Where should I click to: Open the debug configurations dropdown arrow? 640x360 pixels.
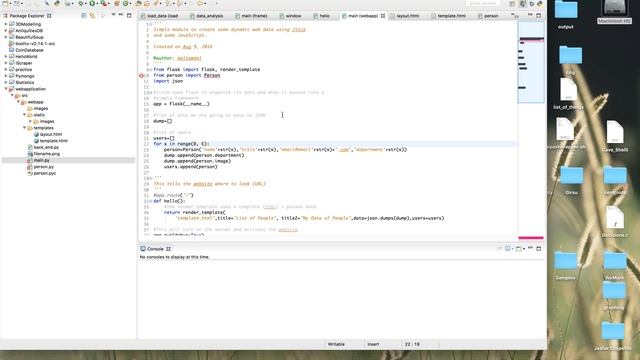[86, 3]
